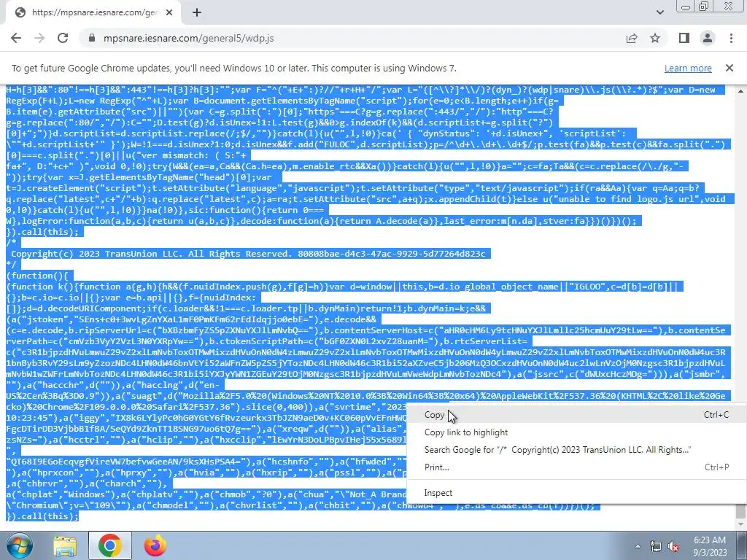
Task: Reload the wdp.js page
Action: pyautogui.click(x=63, y=38)
